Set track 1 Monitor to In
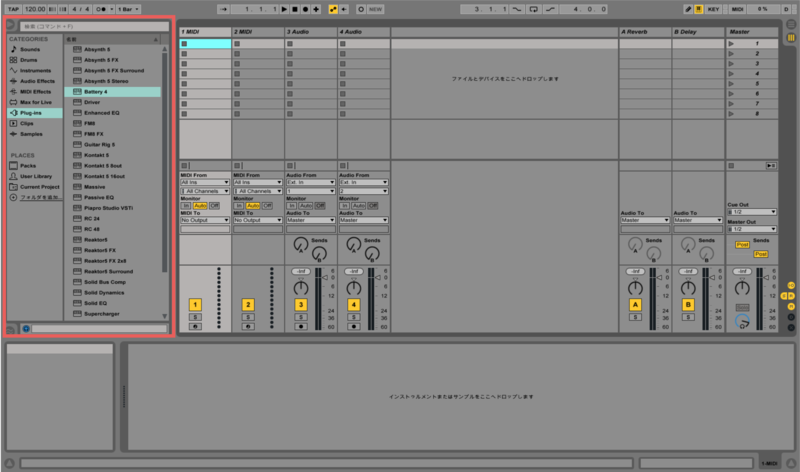 click(x=186, y=206)
